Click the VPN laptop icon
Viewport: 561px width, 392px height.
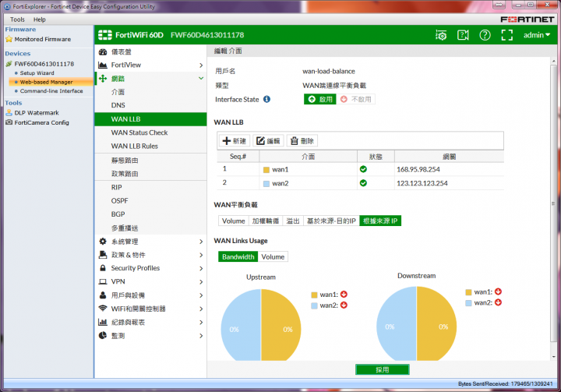click(x=103, y=282)
